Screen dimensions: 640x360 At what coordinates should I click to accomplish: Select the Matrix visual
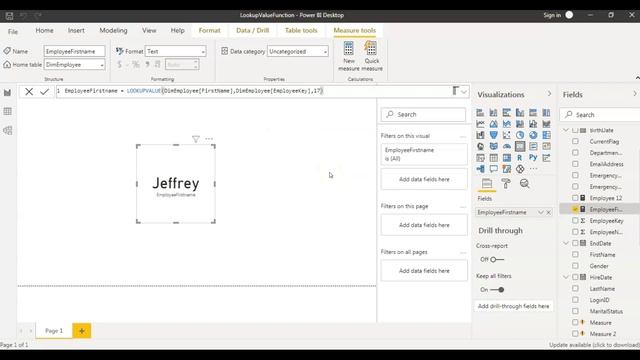[507, 158]
